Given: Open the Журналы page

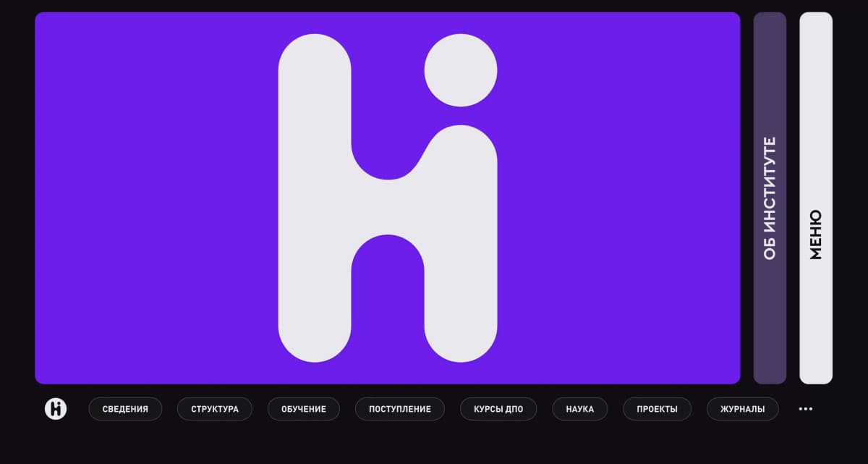Looking at the screenshot, I should pyautogui.click(x=742, y=409).
